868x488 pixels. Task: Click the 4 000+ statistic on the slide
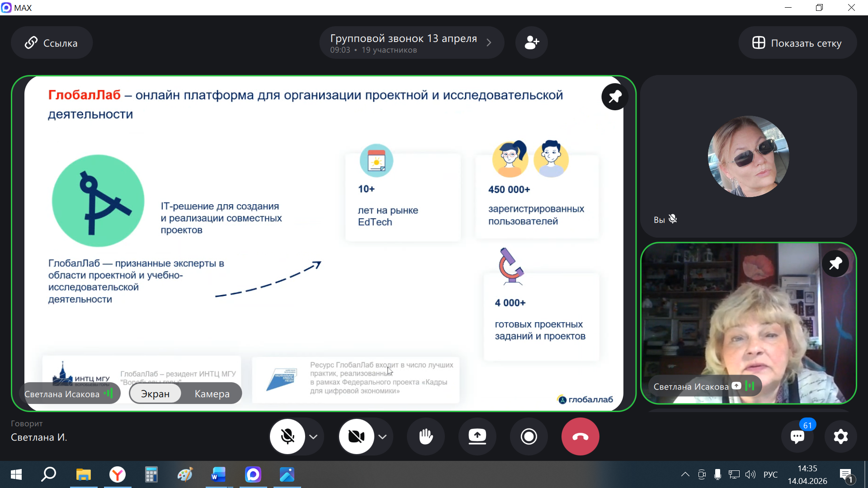[x=510, y=303]
